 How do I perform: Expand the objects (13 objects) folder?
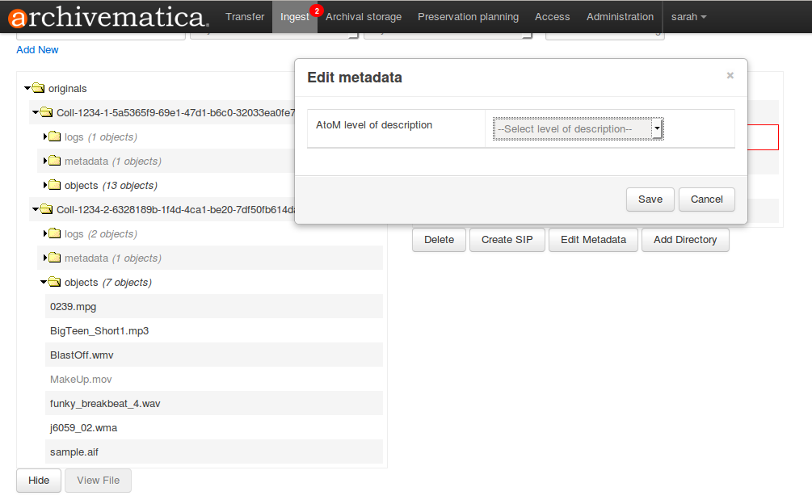click(x=45, y=185)
